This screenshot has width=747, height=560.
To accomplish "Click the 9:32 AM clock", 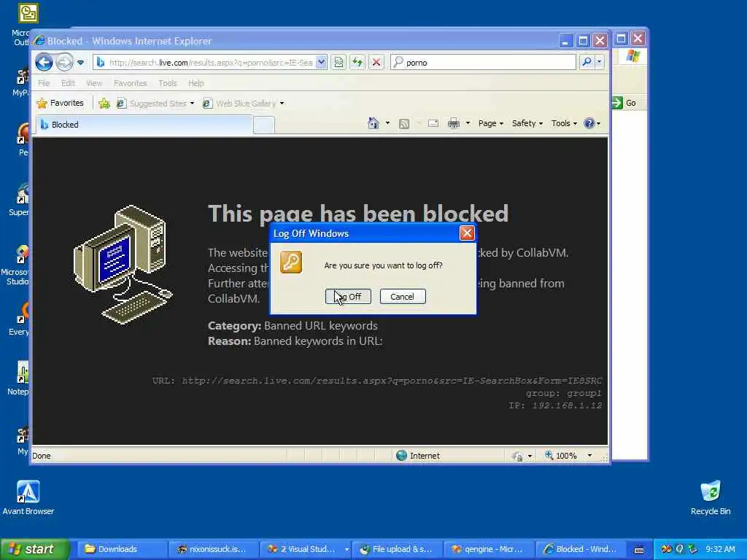I will click(720, 549).
